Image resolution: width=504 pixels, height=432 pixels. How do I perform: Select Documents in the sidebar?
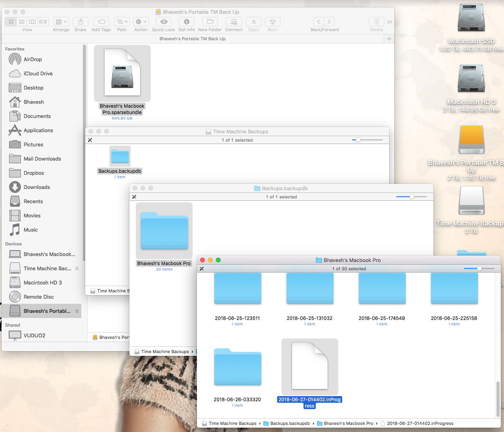(x=42, y=116)
